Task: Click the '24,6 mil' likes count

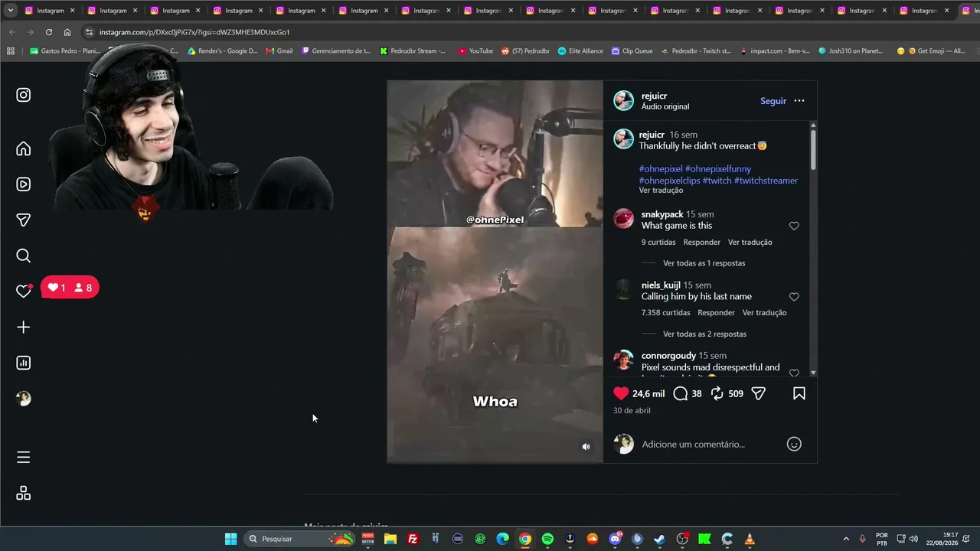Action: tap(648, 394)
